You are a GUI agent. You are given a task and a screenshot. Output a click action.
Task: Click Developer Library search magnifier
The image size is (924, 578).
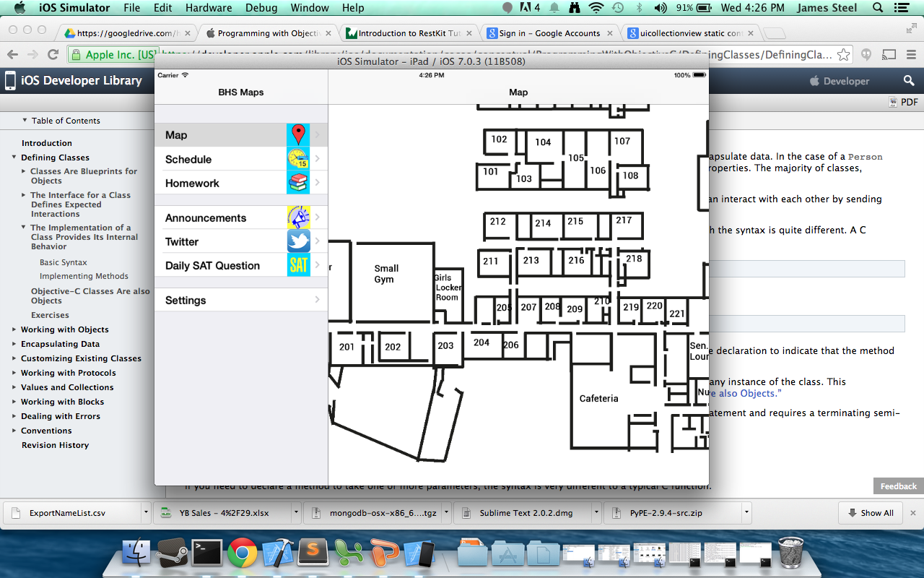tap(909, 81)
